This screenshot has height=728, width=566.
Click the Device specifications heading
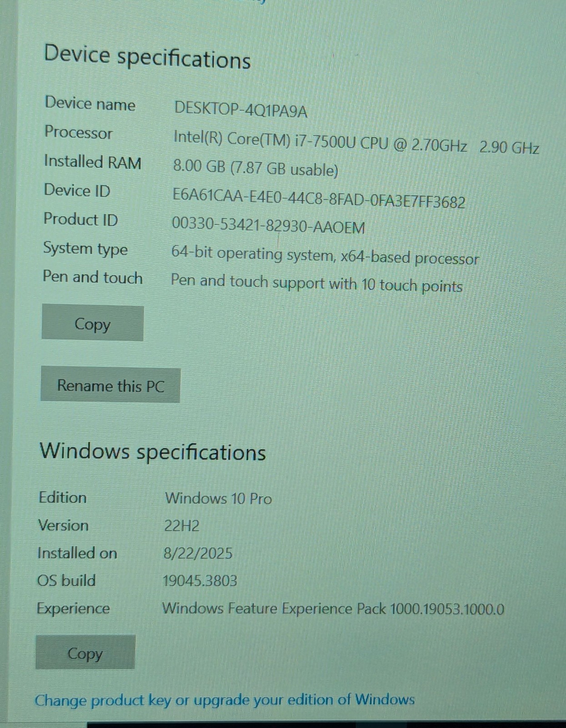point(147,56)
